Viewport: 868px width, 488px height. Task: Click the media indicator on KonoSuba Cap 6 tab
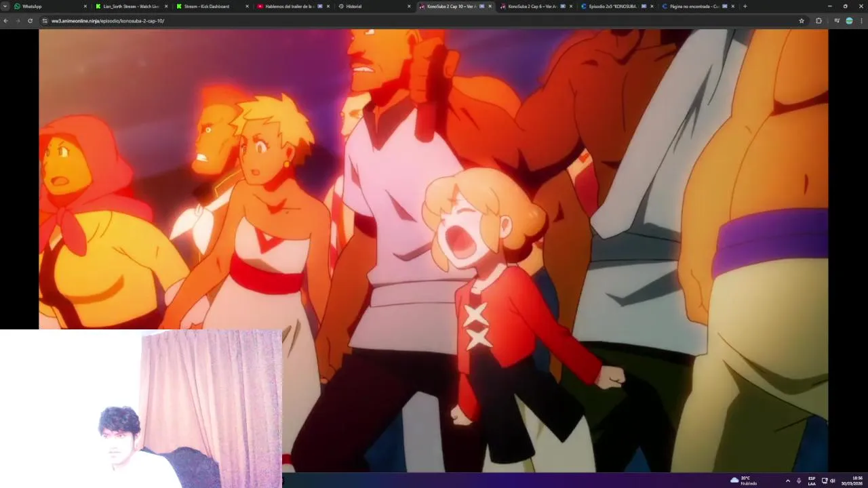pos(562,6)
